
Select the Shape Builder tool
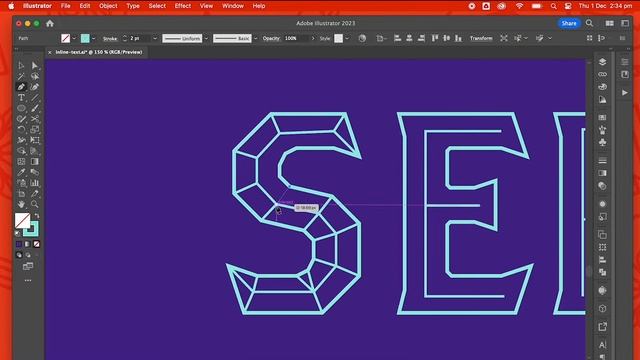21,151
